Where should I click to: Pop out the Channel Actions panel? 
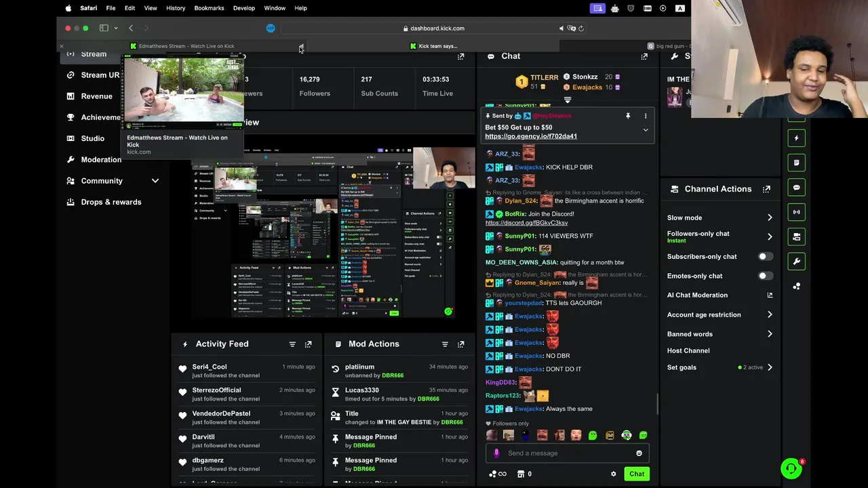click(766, 189)
